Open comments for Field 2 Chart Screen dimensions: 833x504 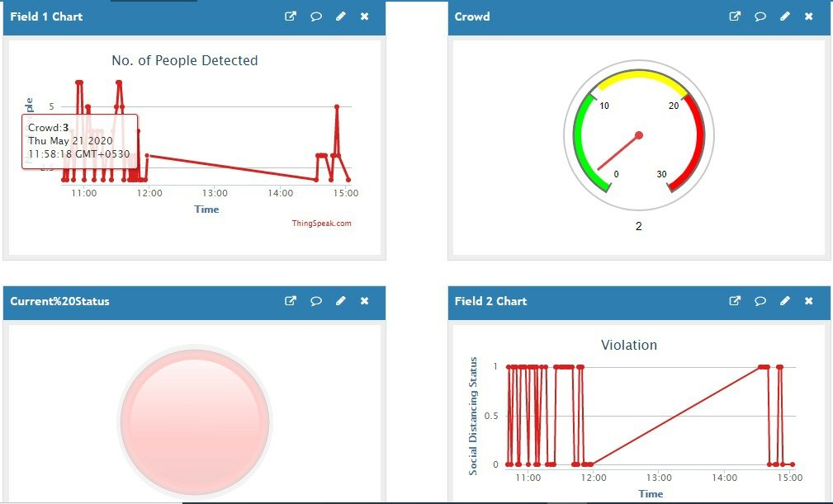(x=760, y=301)
